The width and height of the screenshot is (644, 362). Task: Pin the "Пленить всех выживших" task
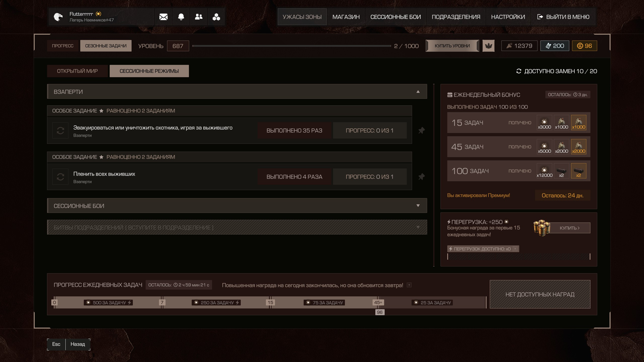tap(421, 177)
